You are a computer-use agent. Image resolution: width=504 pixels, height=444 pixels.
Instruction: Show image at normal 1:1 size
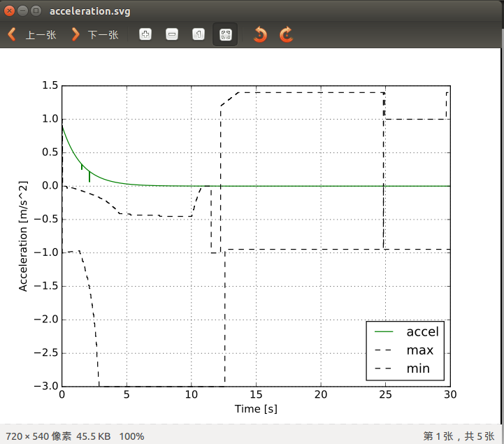pyautogui.click(x=198, y=34)
